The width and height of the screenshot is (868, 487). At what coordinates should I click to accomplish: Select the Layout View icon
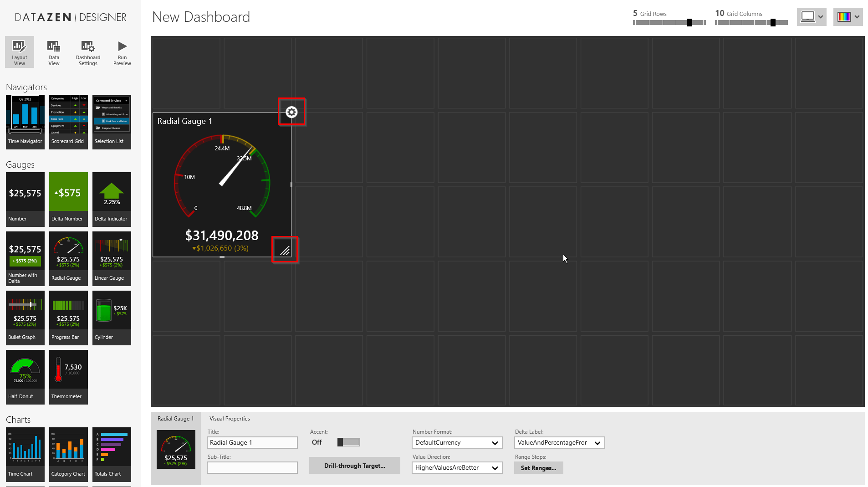19,52
